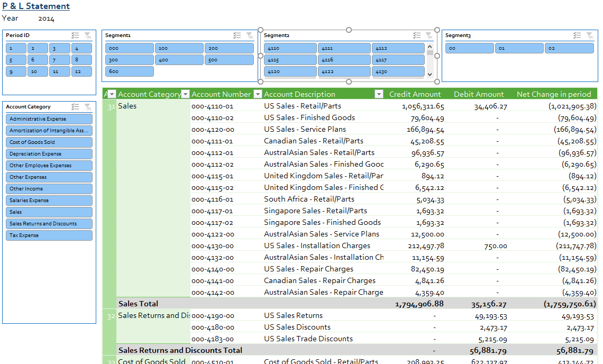Image resolution: width=603 pixels, height=364 pixels.
Task: Select debit amount 34,406.27
Action: click(x=490, y=106)
